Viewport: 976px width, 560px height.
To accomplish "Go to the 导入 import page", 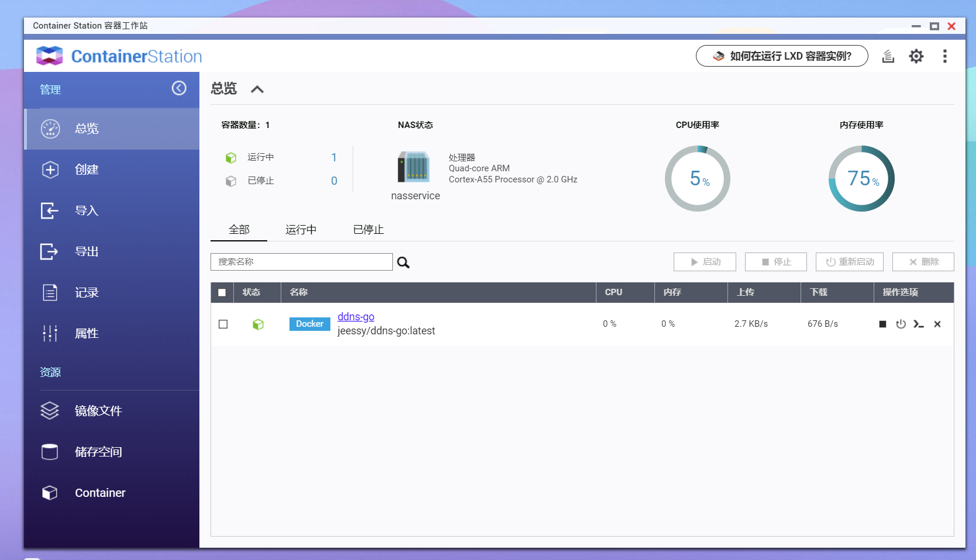I will point(112,210).
